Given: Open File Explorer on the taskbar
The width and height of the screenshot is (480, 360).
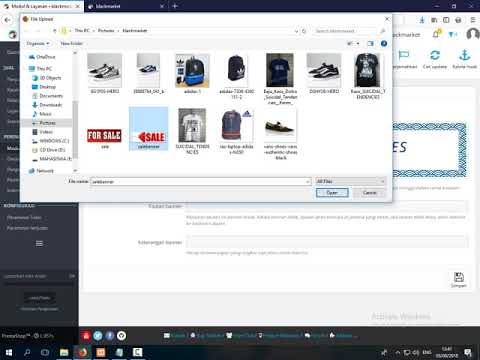Looking at the screenshot, I should pyautogui.click(x=64, y=352).
